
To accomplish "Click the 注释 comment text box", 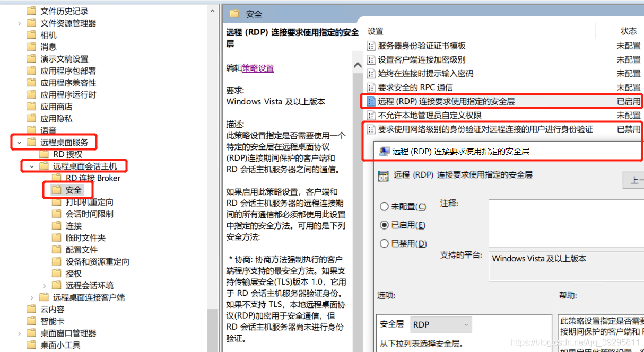I will (565, 223).
